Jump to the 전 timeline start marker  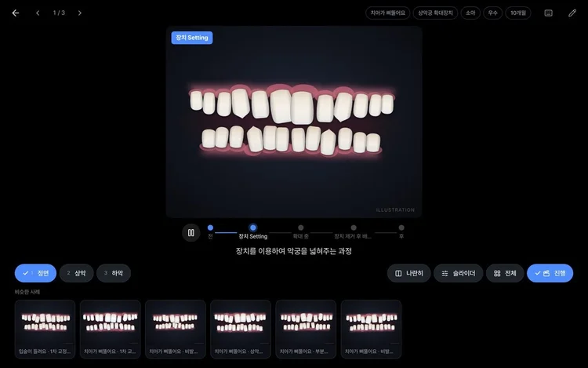coord(210,231)
